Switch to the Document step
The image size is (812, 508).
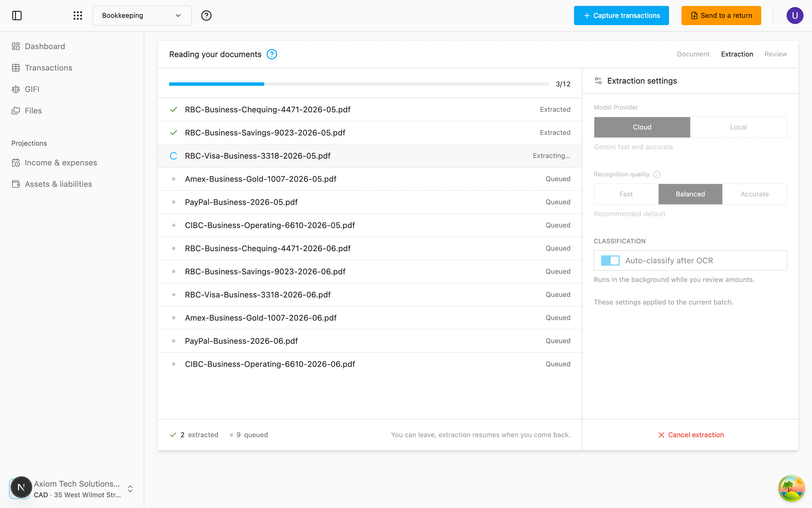tap(693, 54)
